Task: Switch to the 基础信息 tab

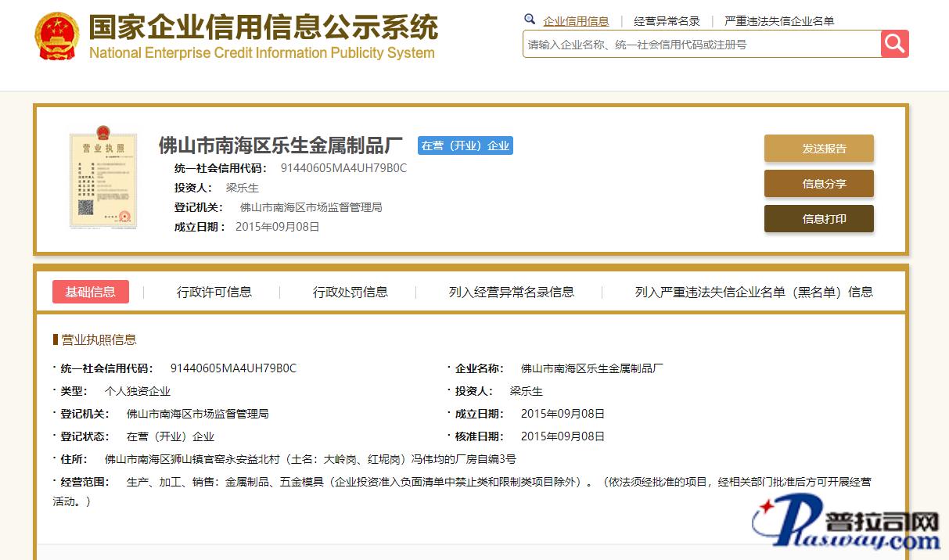Action: [x=91, y=292]
